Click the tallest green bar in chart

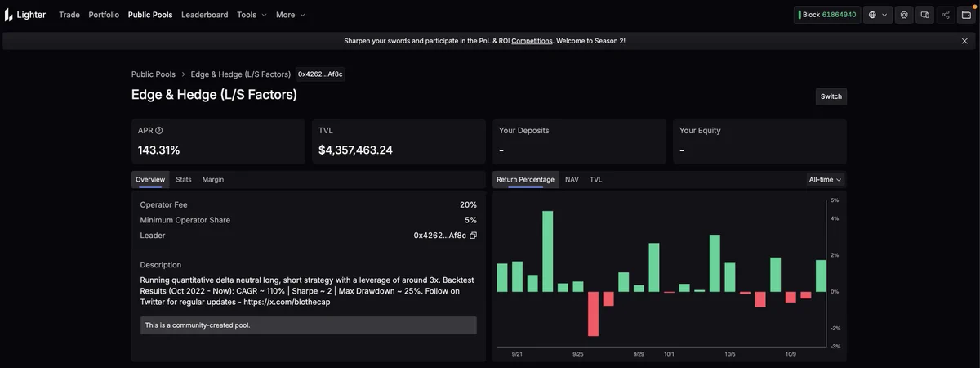click(548, 251)
